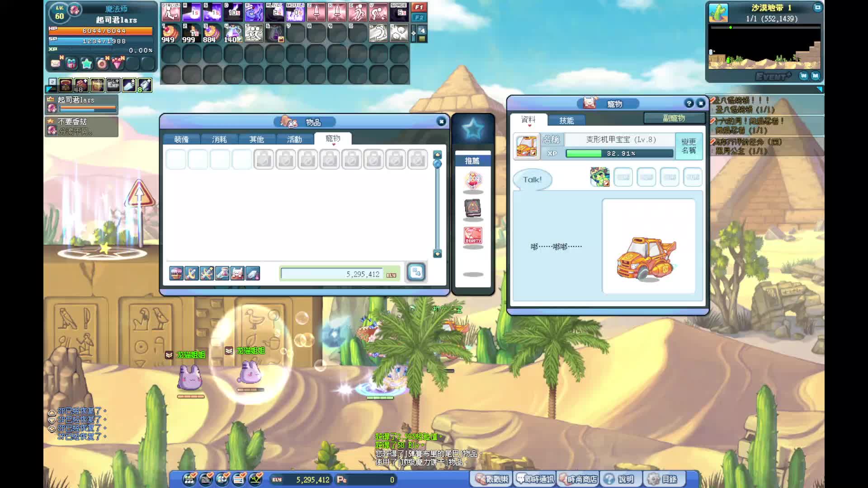Click the cake shop icon in inventory toolbar
868x488 pixels.
pyautogui.click(x=176, y=273)
